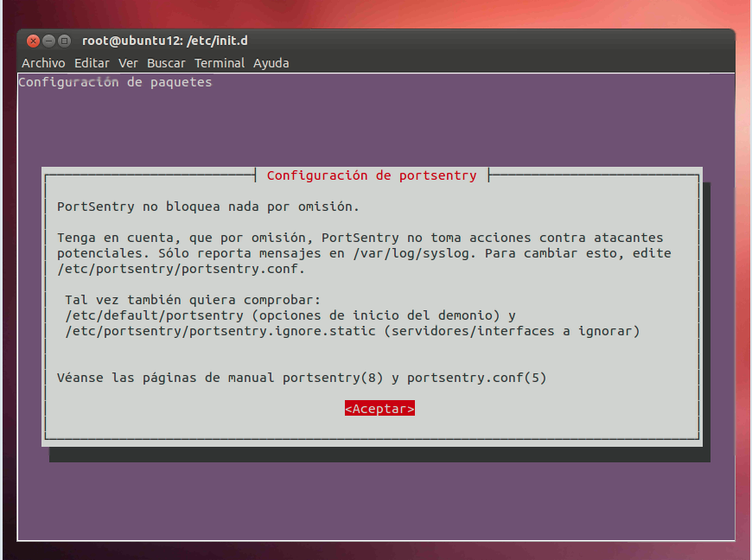The height and width of the screenshot is (560, 752).
Task: Click the 'Configuración de paquetes' header text
Action: click(115, 82)
